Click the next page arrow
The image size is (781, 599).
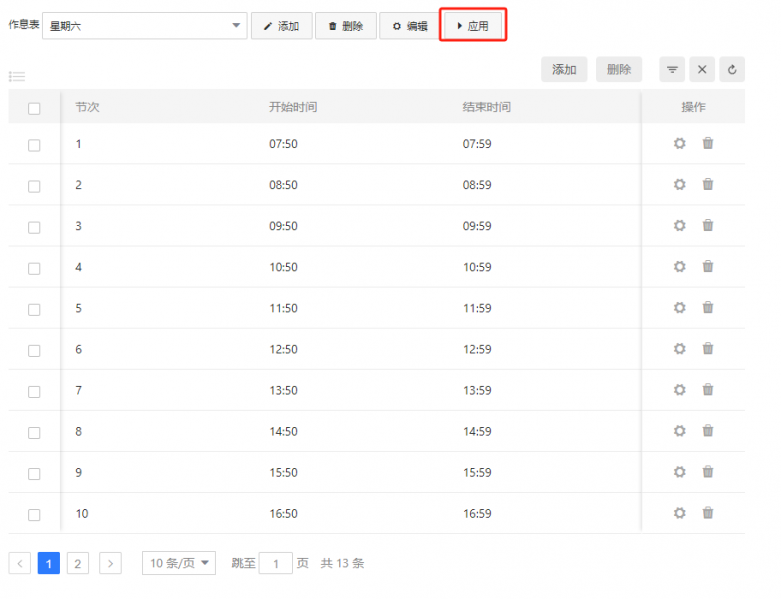point(110,563)
